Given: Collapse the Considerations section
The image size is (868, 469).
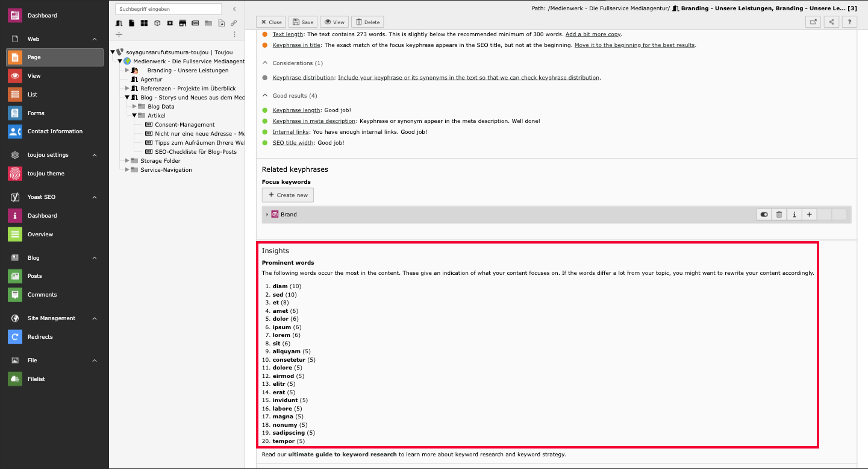Looking at the screenshot, I should pyautogui.click(x=265, y=63).
